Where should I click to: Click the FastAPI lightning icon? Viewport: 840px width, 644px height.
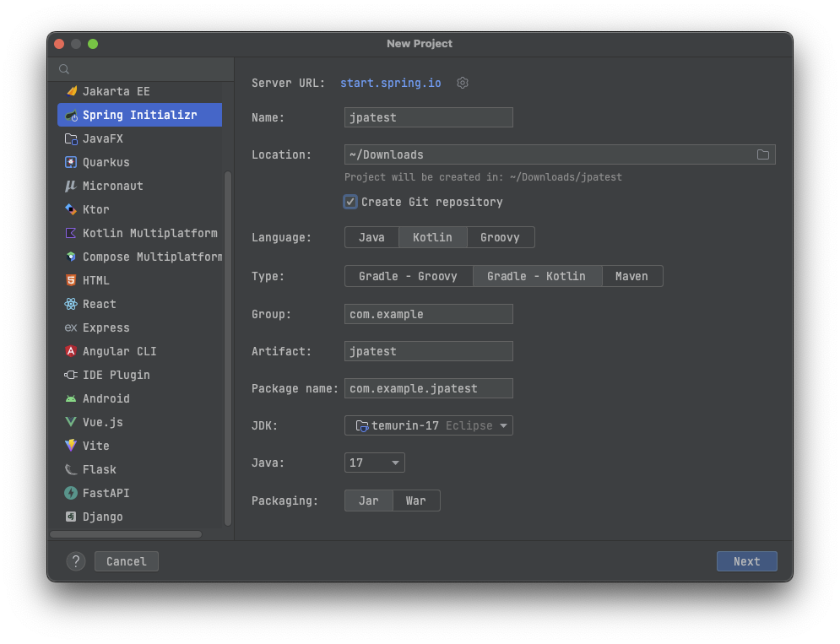(x=71, y=493)
